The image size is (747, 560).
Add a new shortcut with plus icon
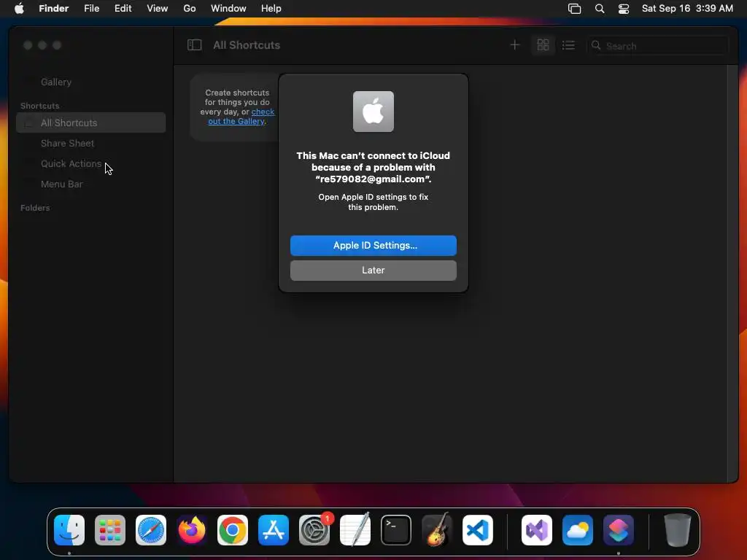(514, 45)
